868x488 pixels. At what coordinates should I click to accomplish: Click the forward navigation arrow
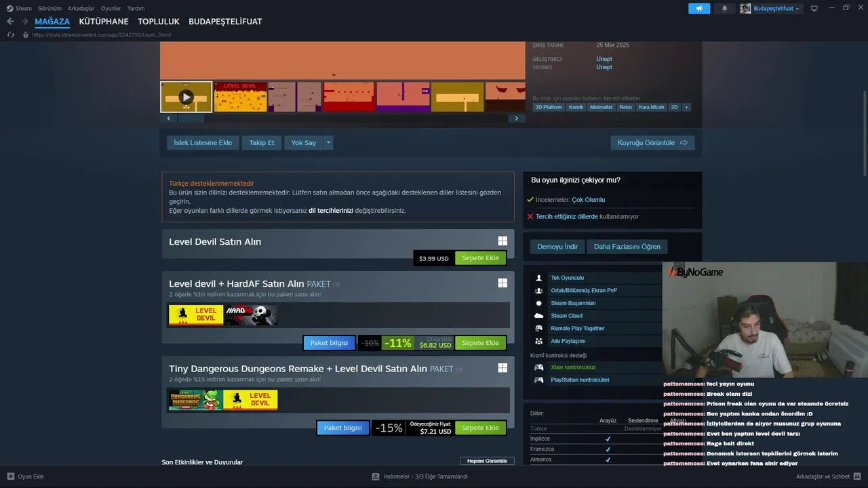[24, 22]
